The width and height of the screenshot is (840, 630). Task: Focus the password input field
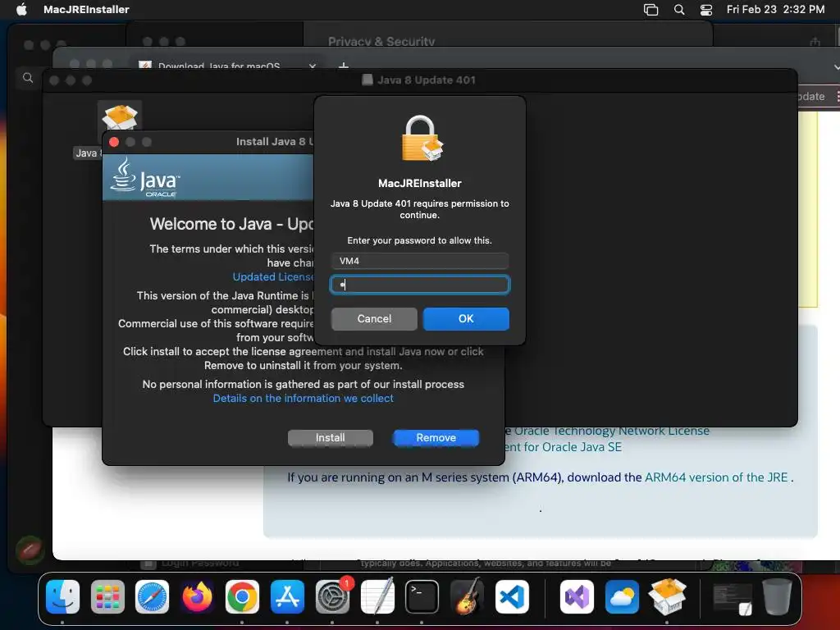[420, 285]
